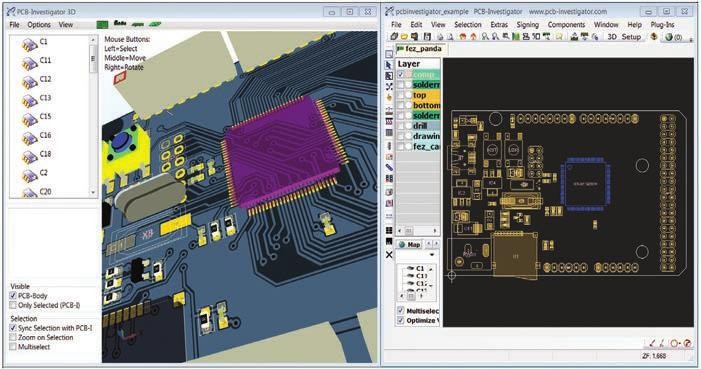Click the black four-square grid icon in vertical toolbar
This screenshot has width=701, height=369.
(x=389, y=230)
